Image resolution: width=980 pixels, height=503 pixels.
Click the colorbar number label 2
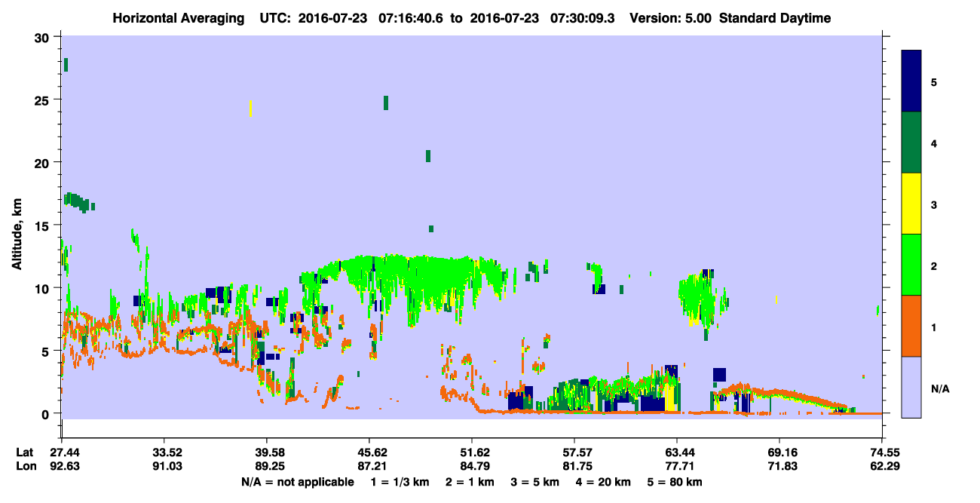pos(934,265)
